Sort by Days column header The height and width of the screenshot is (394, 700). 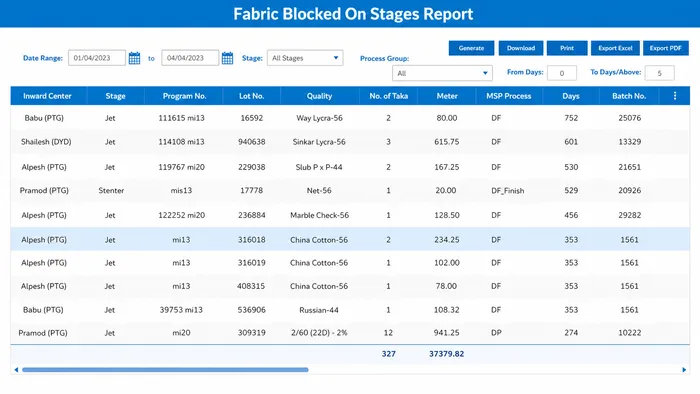coord(571,96)
